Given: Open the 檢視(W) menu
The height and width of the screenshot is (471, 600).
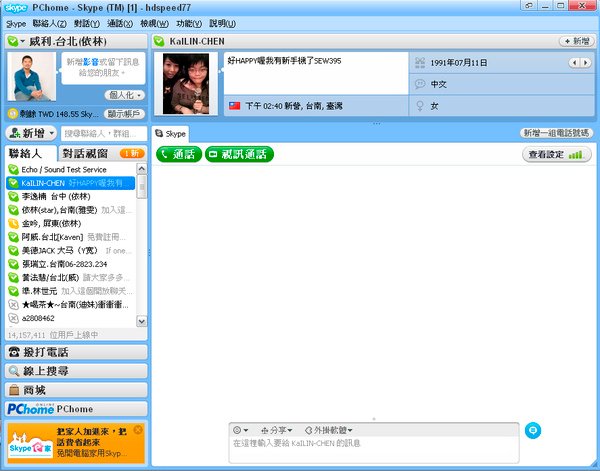Looking at the screenshot, I should [154, 24].
